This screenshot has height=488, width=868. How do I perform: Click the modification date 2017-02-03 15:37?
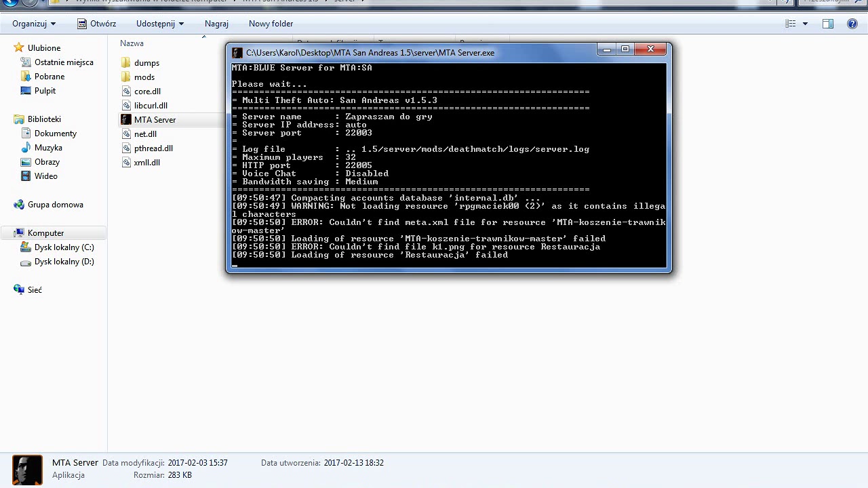198,463
